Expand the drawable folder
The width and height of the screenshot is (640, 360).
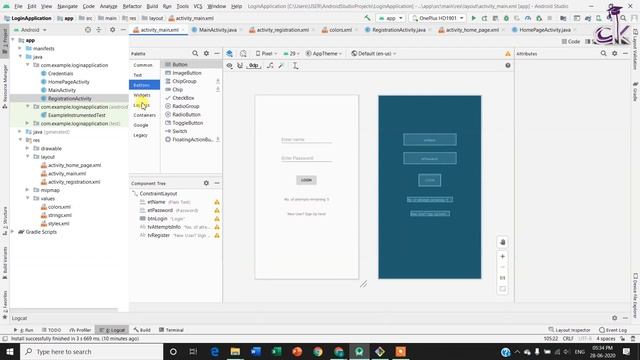27,148
